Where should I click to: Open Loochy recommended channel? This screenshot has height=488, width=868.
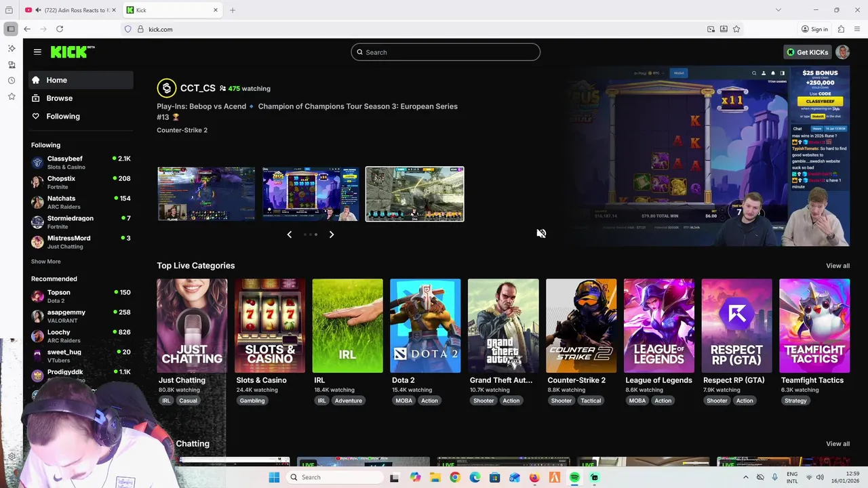point(81,335)
